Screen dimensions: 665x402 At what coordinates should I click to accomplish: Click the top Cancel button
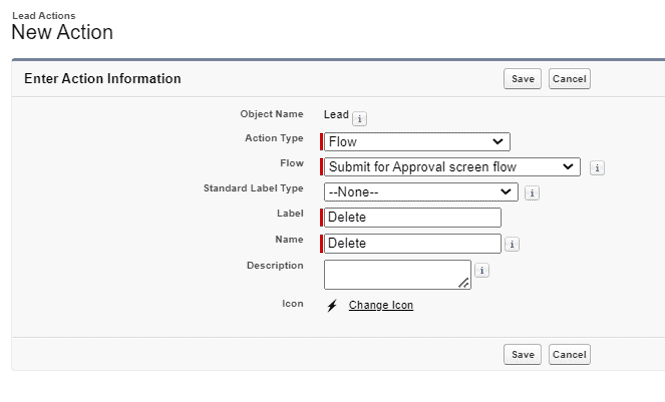569,79
